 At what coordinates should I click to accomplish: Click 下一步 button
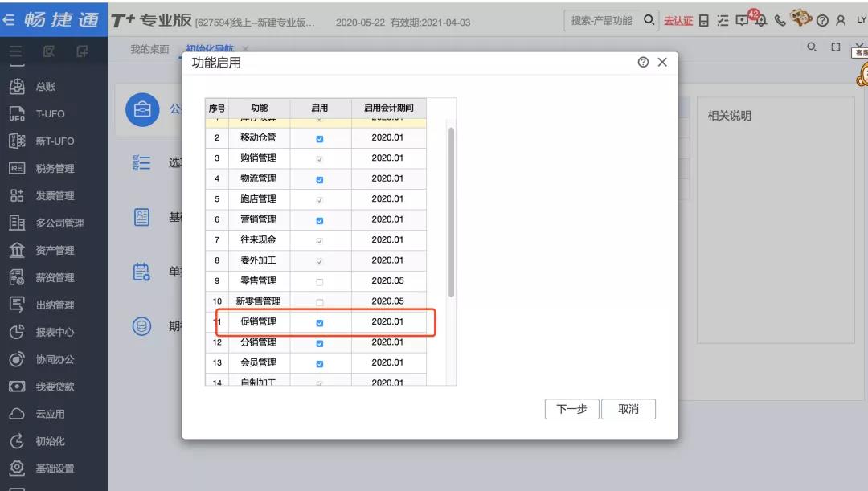571,409
